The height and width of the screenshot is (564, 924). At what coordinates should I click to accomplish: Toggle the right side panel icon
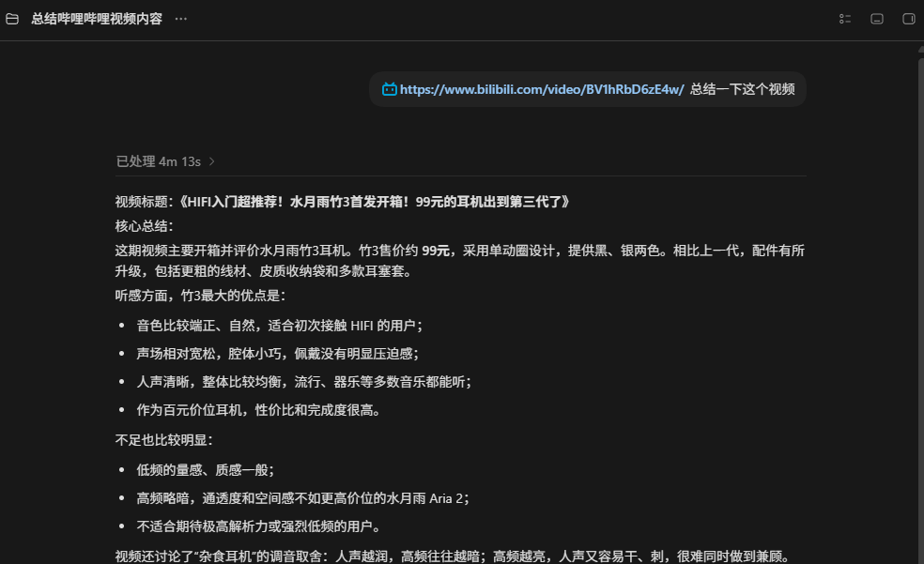909,19
